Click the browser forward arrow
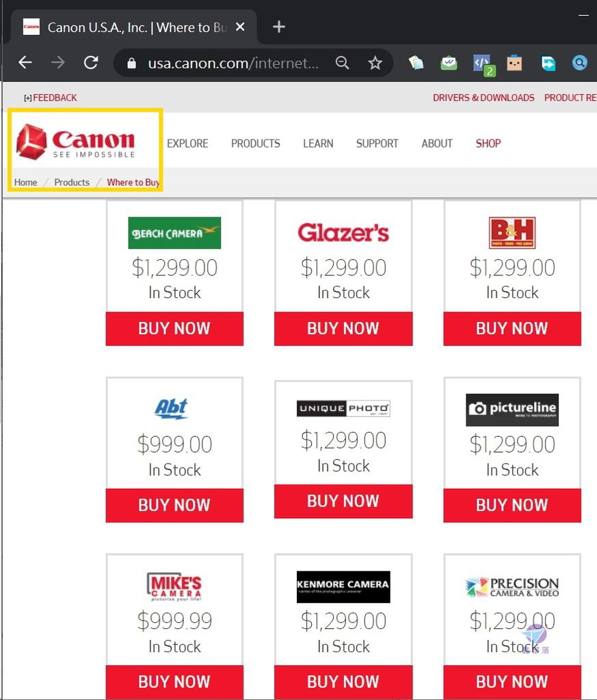 (58, 62)
